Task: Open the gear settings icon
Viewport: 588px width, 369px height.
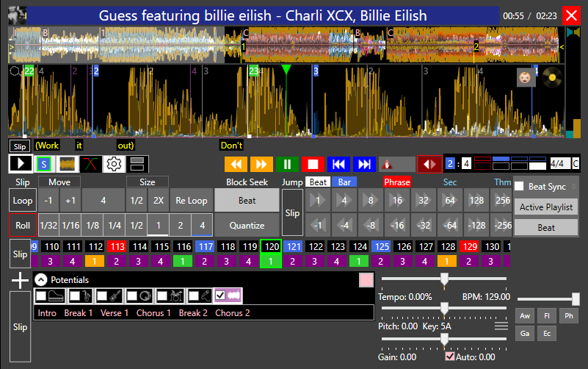Action: pyautogui.click(x=114, y=164)
